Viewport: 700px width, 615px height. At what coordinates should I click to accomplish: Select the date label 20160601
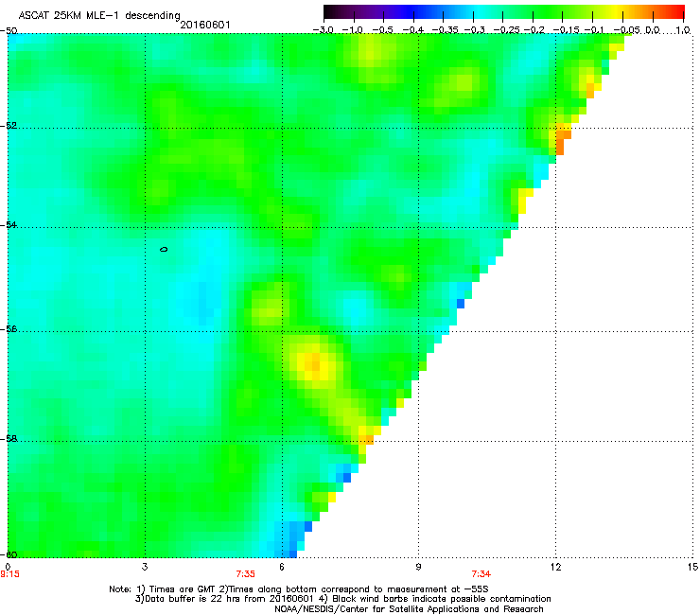(x=205, y=25)
